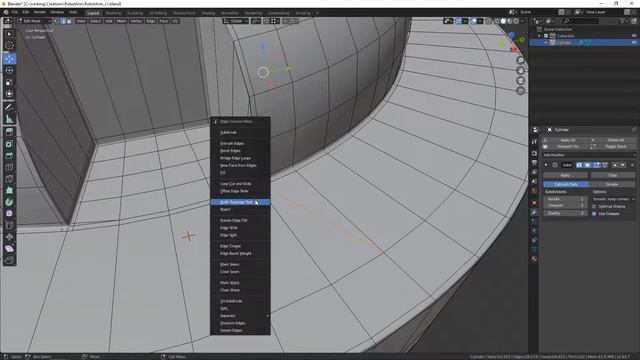The image size is (640, 360).
Task: Activate the Transform tool
Action: pos(9,94)
